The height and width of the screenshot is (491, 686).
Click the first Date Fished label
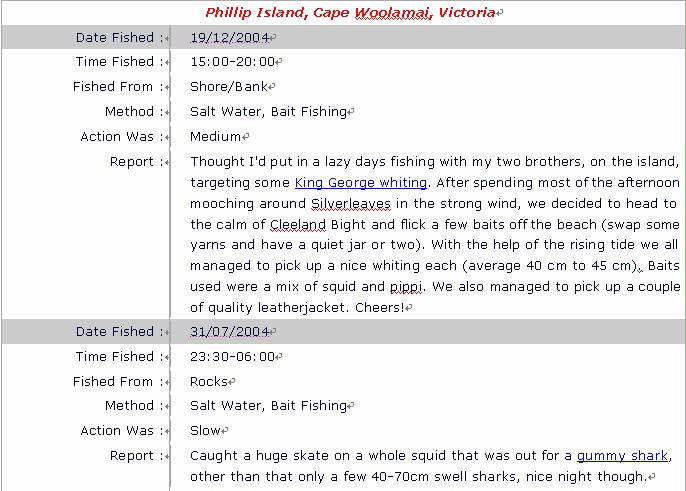115,38
